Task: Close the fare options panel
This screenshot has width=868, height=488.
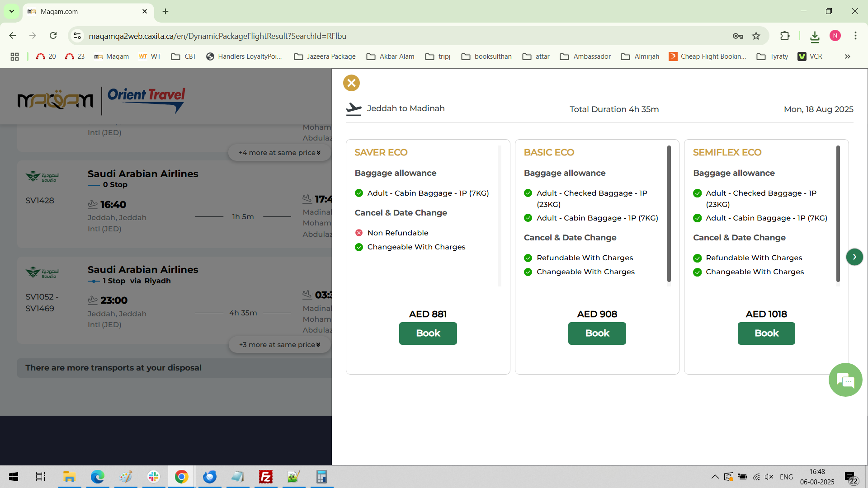Action: pos(351,83)
